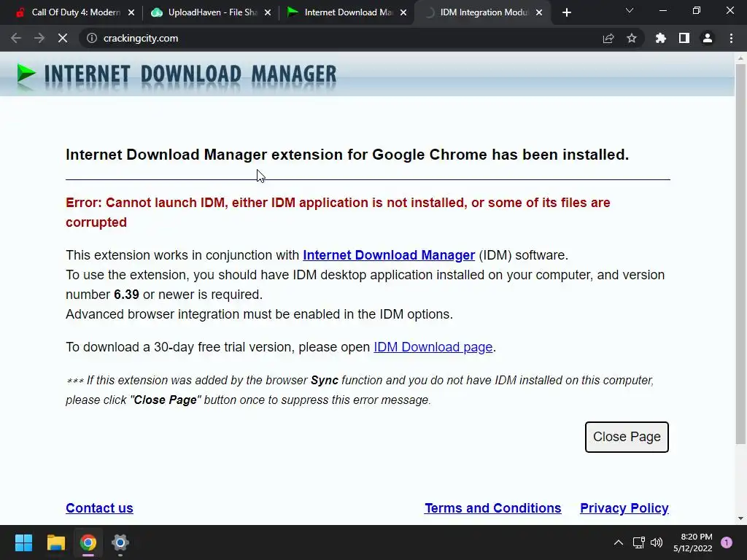The image size is (747, 560).
Task: Open Settings from the taskbar
Action: 120,542
